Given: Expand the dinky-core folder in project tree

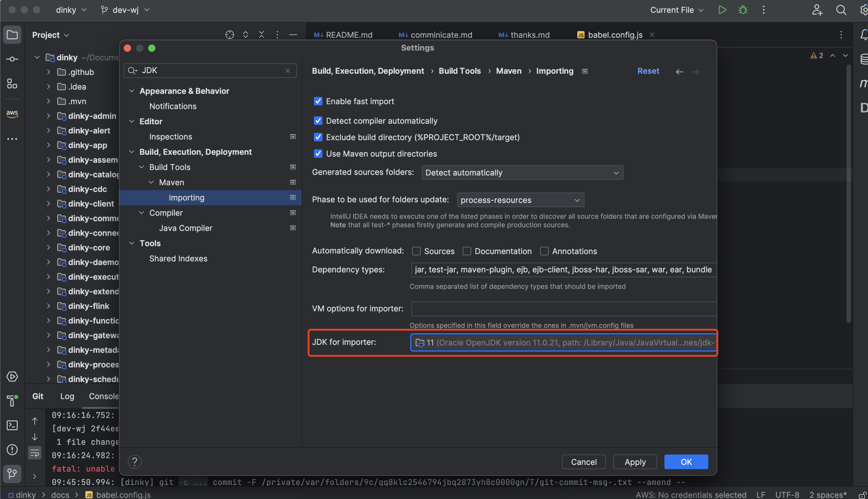Looking at the screenshot, I should pyautogui.click(x=49, y=247).
